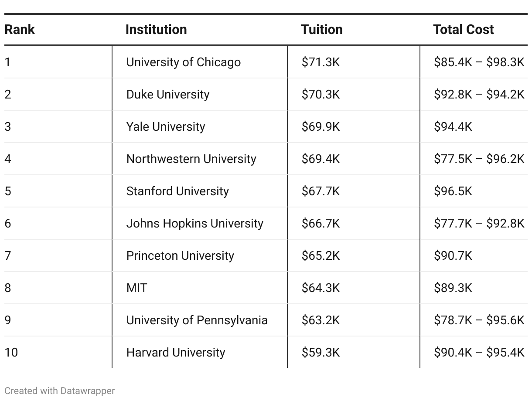532x401 pixels.
Task: Click the Stanford University institution cell
Action: click(177, 191)
